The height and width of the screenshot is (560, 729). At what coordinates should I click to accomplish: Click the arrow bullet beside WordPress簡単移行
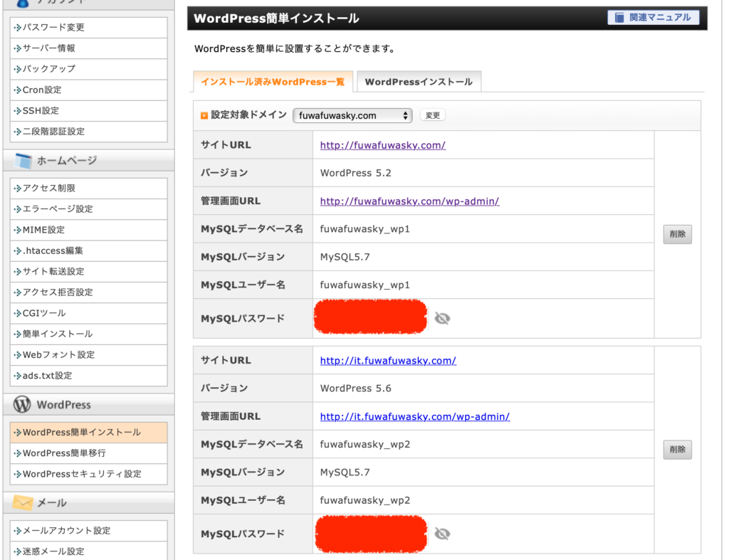coord(18,453)
